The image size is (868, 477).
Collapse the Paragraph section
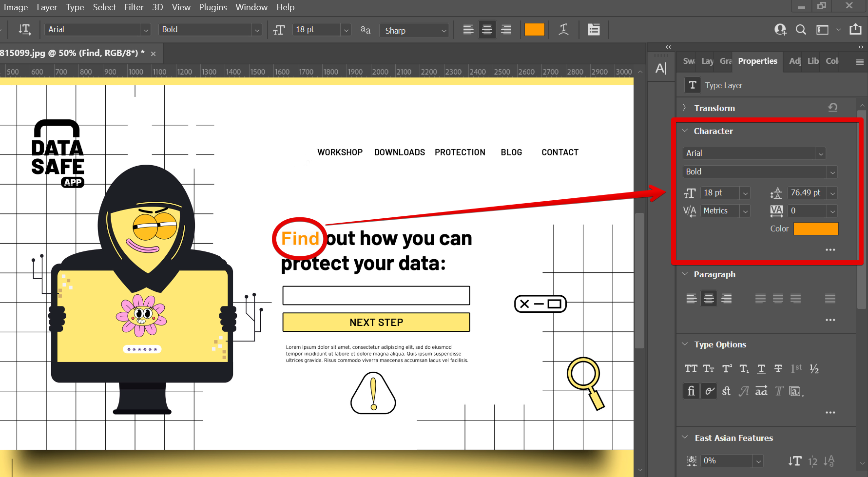pos(685,274)
